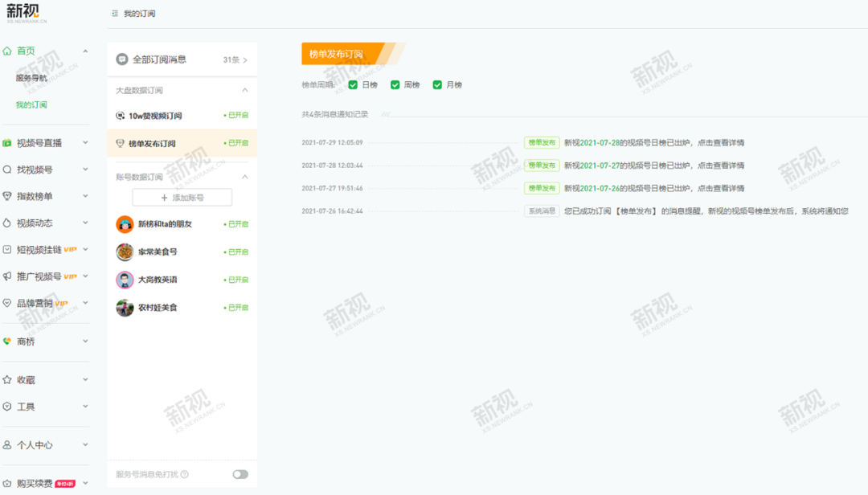The width and height of the screenshot is (868, 495).
Task: Click the 视频动态 sidebar icon
Action: (x=6, y=223)
